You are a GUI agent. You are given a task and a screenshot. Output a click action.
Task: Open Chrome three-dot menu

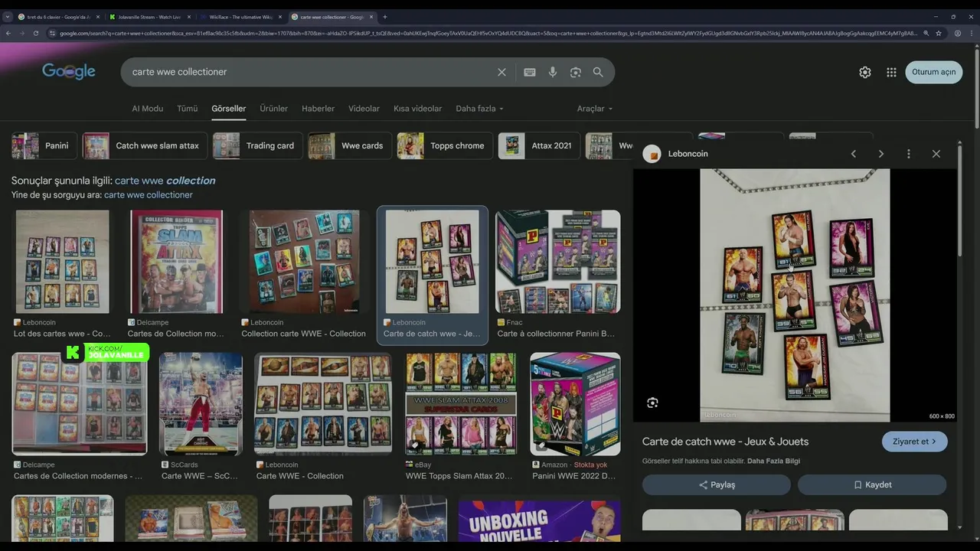[972, 33]
